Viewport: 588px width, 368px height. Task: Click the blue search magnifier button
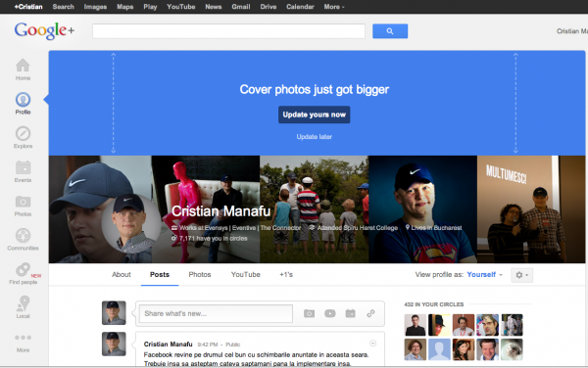click(390, 31)
